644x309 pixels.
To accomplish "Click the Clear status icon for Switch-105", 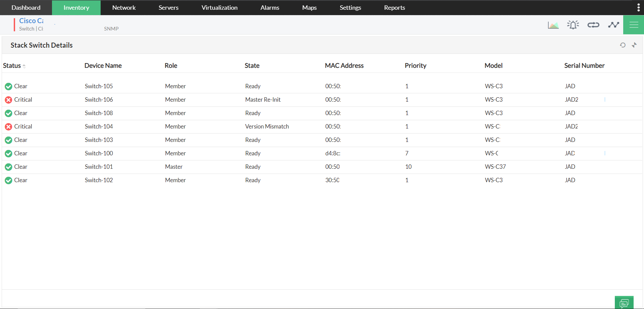I will tap(9, 86).
